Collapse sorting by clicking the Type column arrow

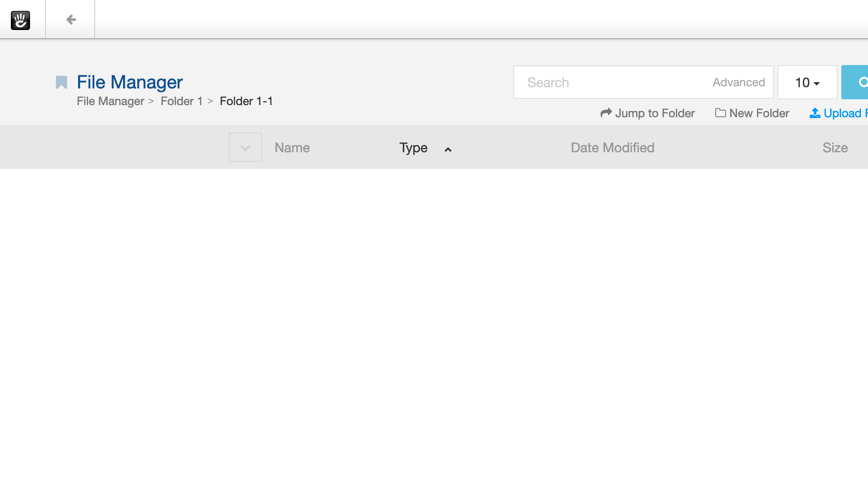click(448, 149)
